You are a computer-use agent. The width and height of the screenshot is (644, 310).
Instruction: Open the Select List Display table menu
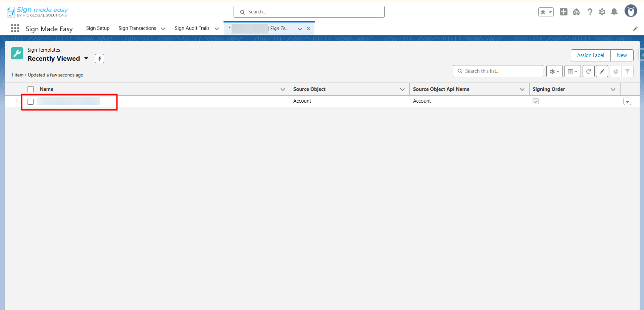(573, 71)
